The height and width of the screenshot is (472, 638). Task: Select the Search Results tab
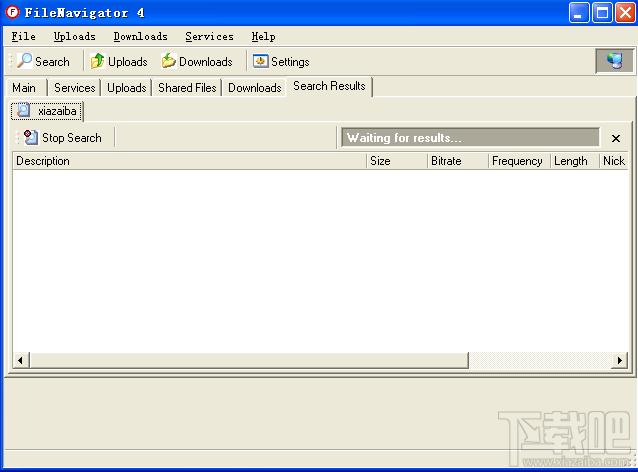tap(329, 86)
